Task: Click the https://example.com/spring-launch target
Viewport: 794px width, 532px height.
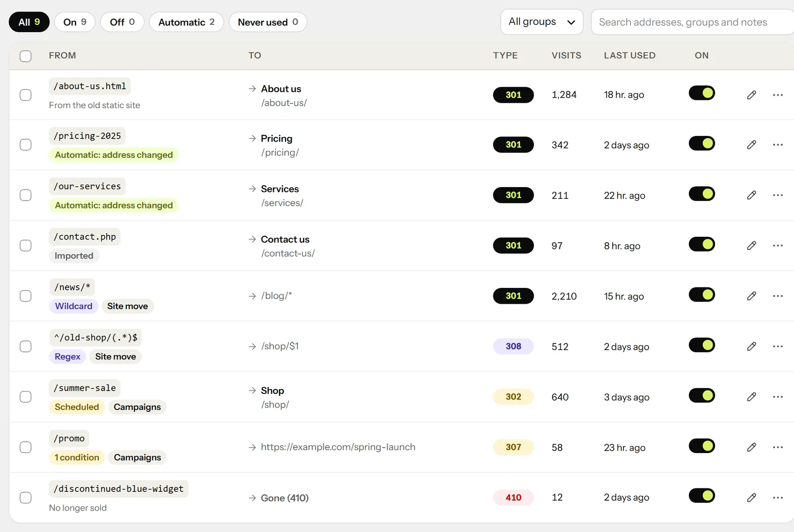Action: (338, 447)
